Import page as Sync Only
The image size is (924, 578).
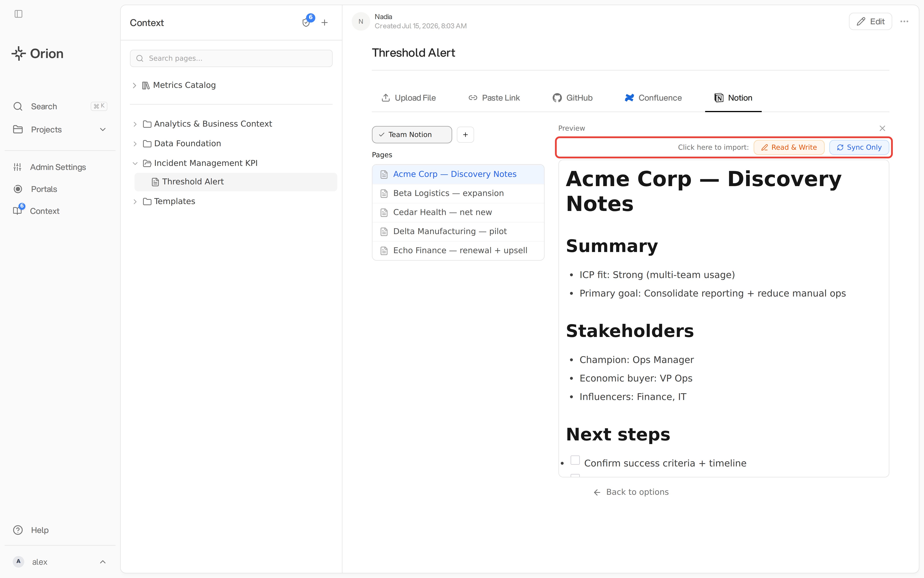click(x=859, y=148)
